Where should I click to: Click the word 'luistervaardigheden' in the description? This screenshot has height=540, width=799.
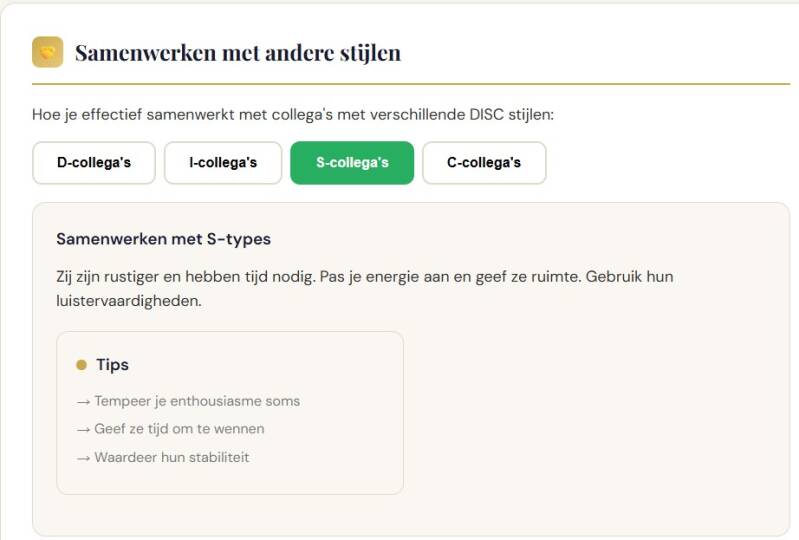[x=129, y=299]
